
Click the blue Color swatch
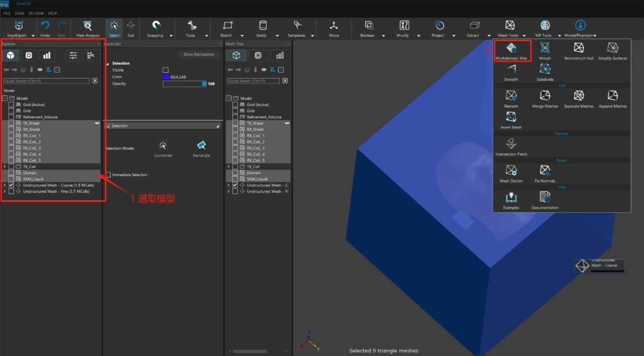pos(166,77)
